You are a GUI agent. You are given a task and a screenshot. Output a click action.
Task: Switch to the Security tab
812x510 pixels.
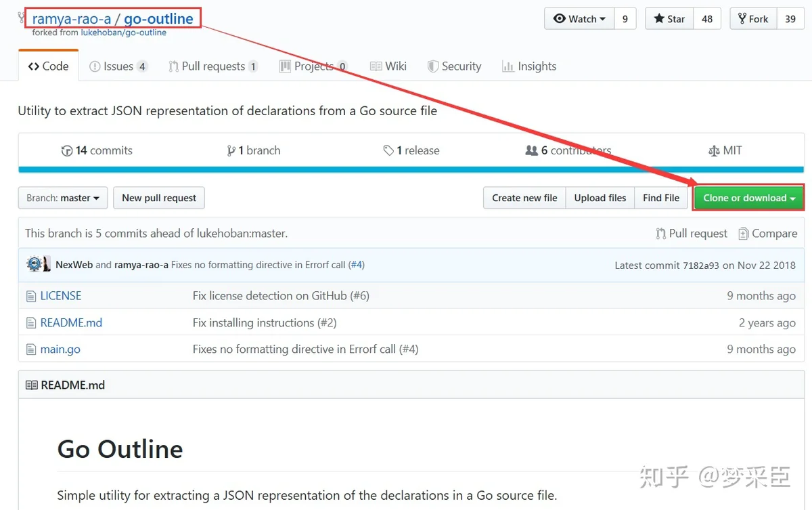point(454,66)
